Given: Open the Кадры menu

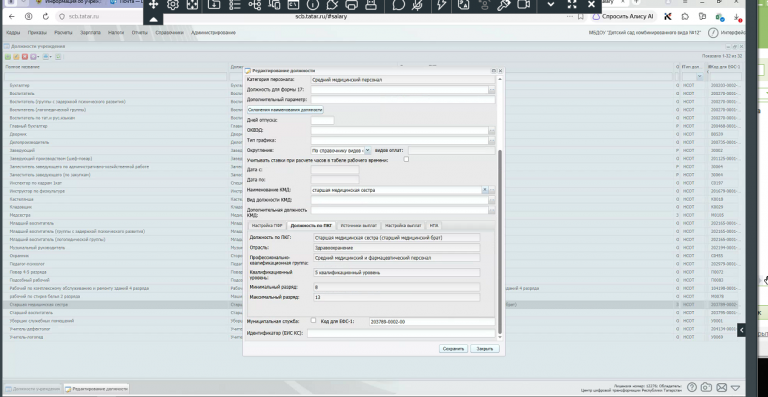Looking at the screenshot, I should pos(13,33).
